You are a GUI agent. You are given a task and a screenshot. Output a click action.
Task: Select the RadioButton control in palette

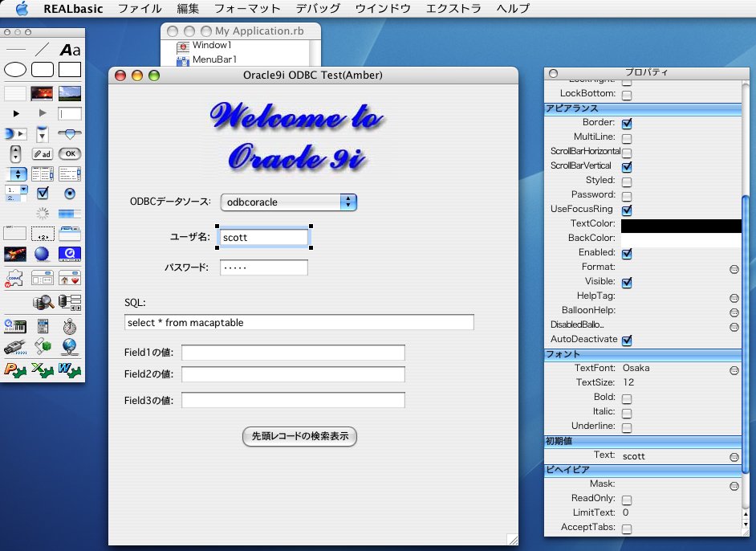(x=70, y=193)
